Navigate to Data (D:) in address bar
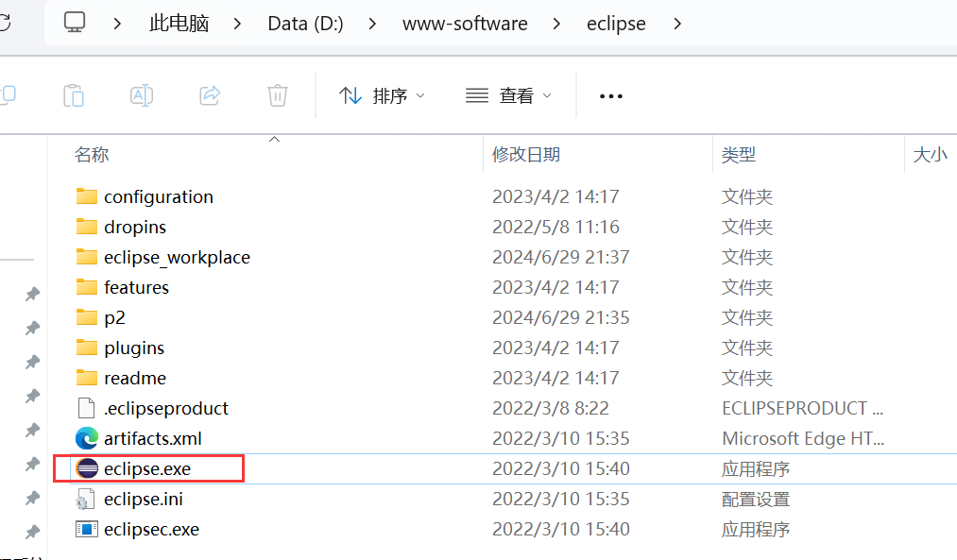Screen dimensions: 957x560 tap(305, 24)
